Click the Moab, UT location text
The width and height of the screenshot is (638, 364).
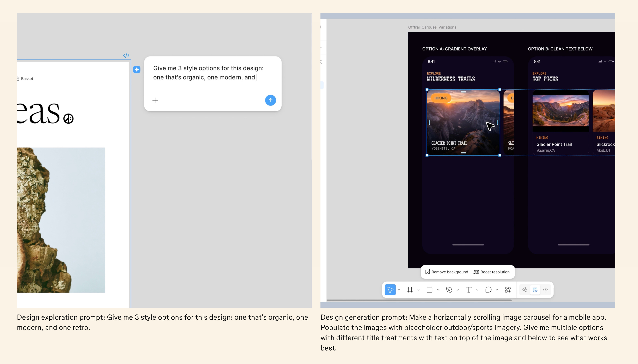coord(604,151)
